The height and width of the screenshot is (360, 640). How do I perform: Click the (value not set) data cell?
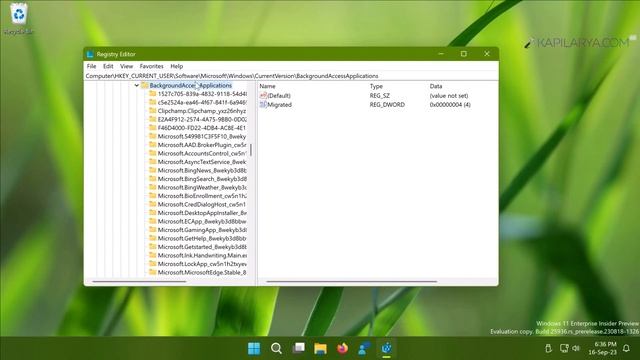pyautogui.click(x=449, y=96)
